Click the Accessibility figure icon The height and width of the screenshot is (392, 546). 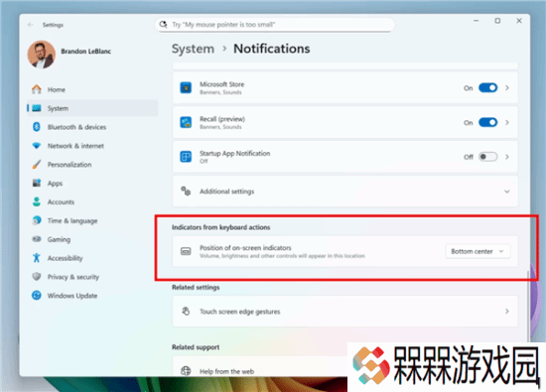[x=36, y=258]
